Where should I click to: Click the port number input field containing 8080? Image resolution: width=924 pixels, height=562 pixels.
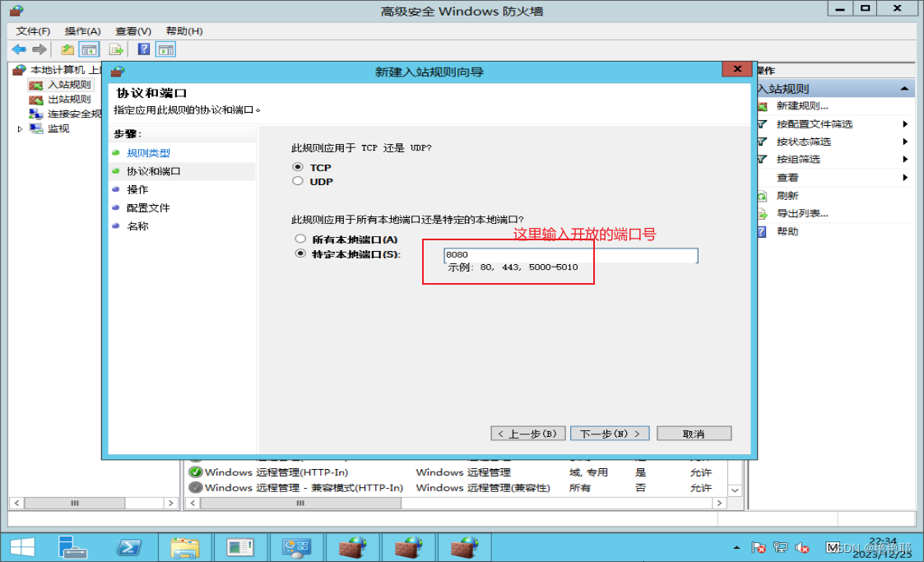pos(570,255)
